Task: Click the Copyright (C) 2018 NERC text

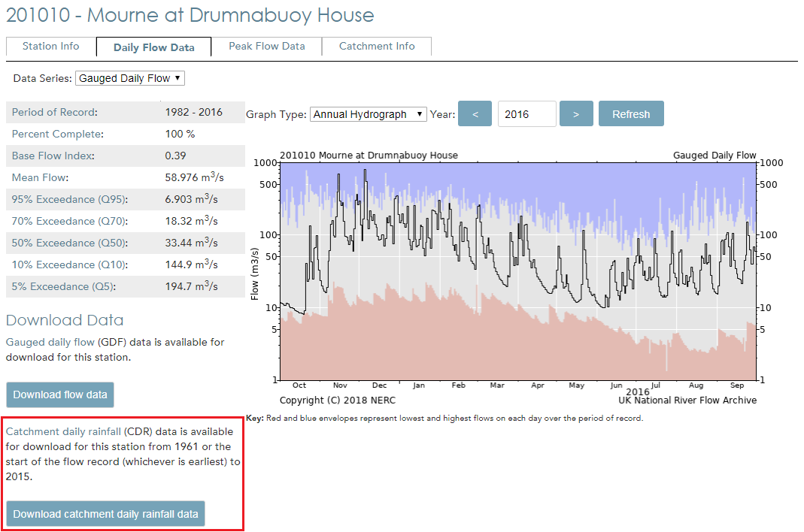Action: pos(338,400)
